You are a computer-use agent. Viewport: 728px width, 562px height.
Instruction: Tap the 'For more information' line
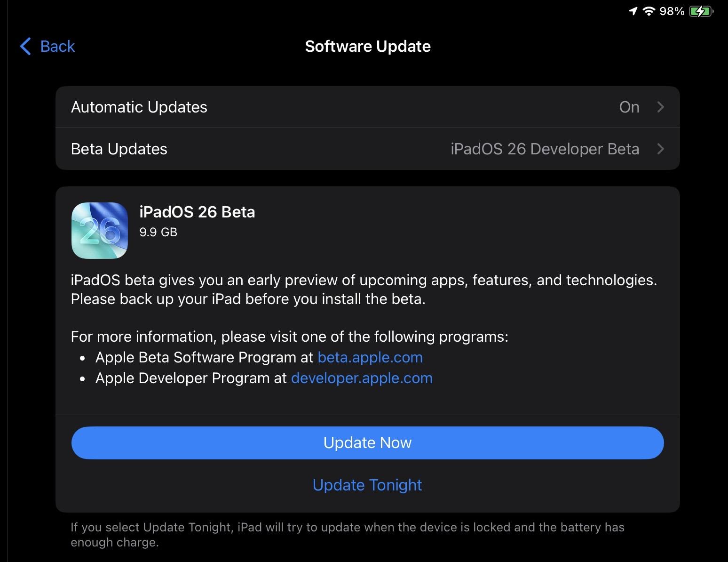point(290,337)
